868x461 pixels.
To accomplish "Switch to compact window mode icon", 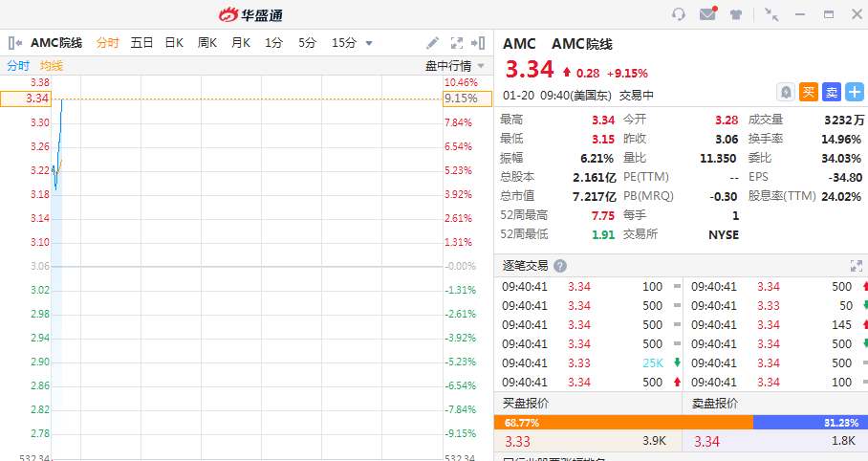I will click(x=771, y=14).
